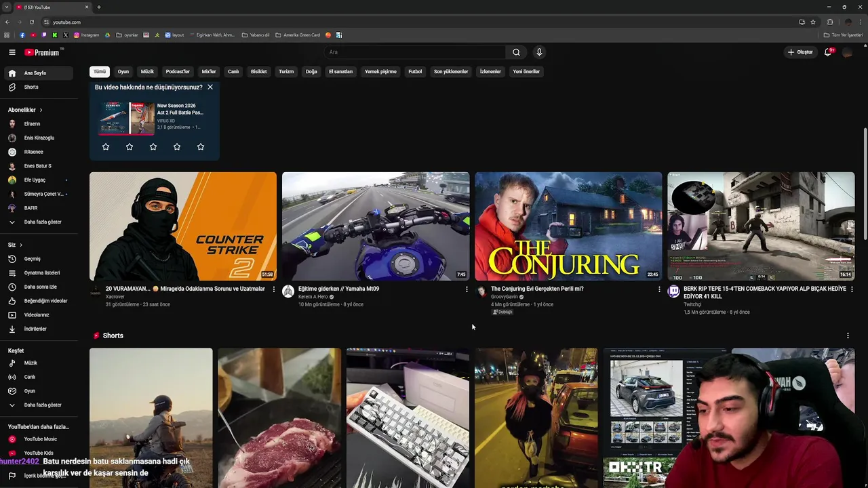
Task: Select the Son yüklenenler filter chip
Action: (x=451, y=72)
